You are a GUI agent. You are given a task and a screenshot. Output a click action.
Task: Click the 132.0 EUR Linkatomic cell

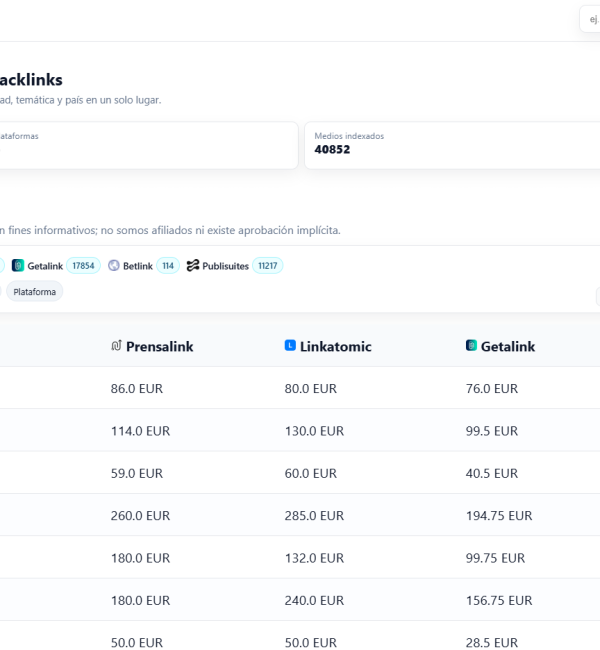tap(314, 558)
